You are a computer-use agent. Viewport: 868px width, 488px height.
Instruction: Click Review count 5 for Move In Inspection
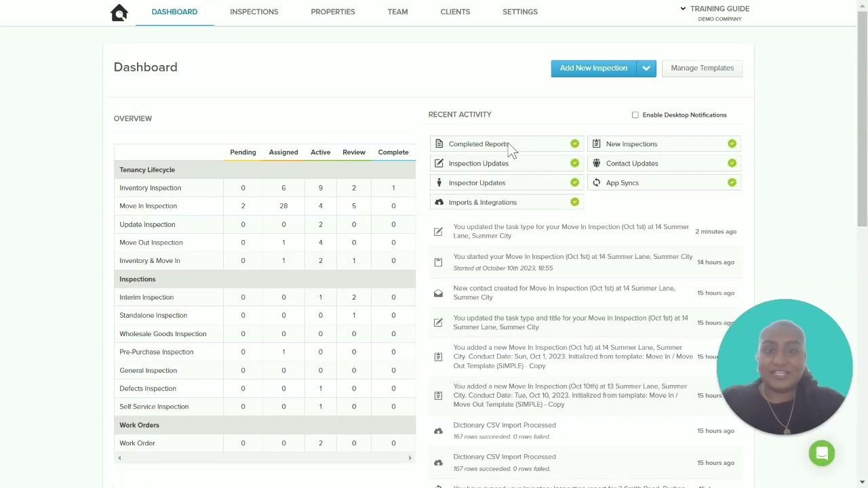(353, 206)
